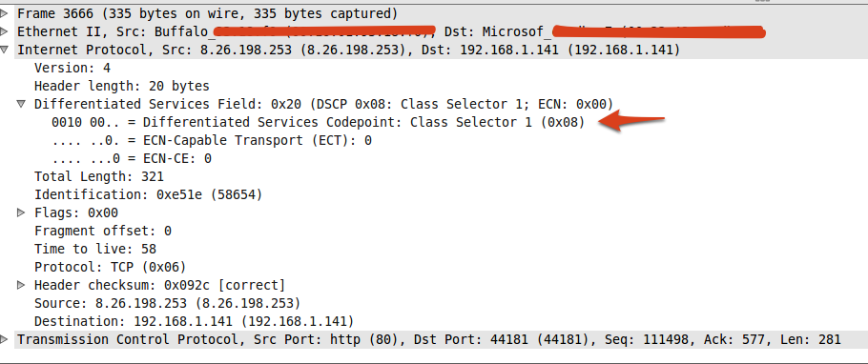Viewport: 868px width, 364px height.
Task: Select the Total Length: 321 field
Action: pyautogui.click(x=99, y=177)
